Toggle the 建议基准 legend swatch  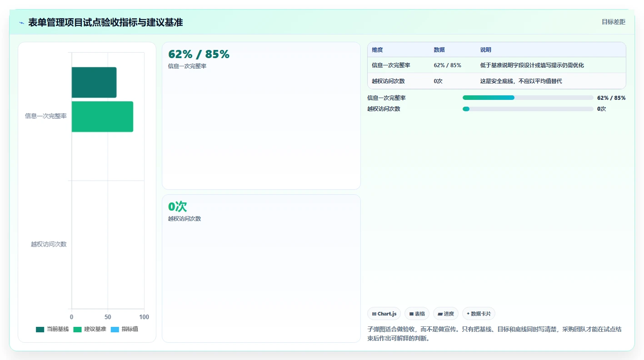coord(77,329)
